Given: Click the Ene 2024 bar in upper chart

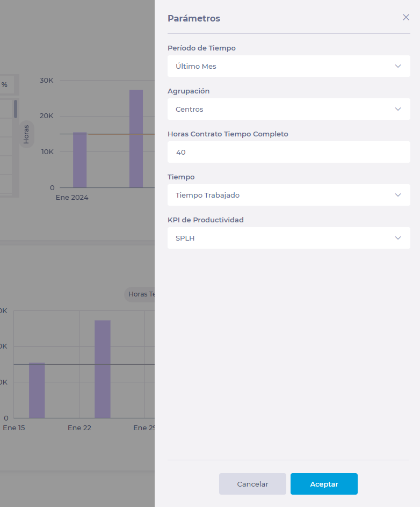Looking at the screenshot, I should point(79,160).
